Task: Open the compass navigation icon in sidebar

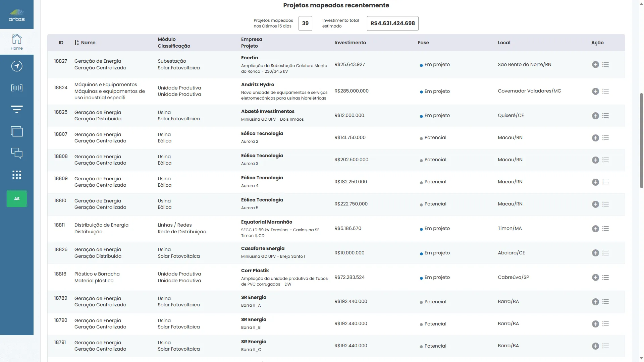Action: pos(17,66)
